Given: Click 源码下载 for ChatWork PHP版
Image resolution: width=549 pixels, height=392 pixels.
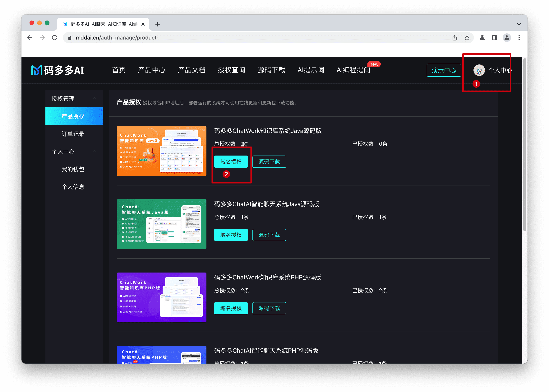Looking at the screenshot, I should [269, 308].
